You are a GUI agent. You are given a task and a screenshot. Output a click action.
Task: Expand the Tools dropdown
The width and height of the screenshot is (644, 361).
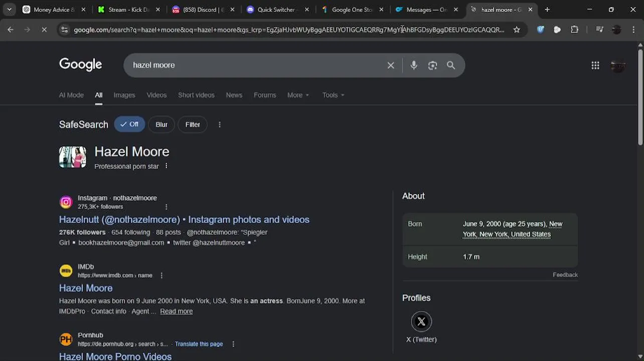coord(334,95)
